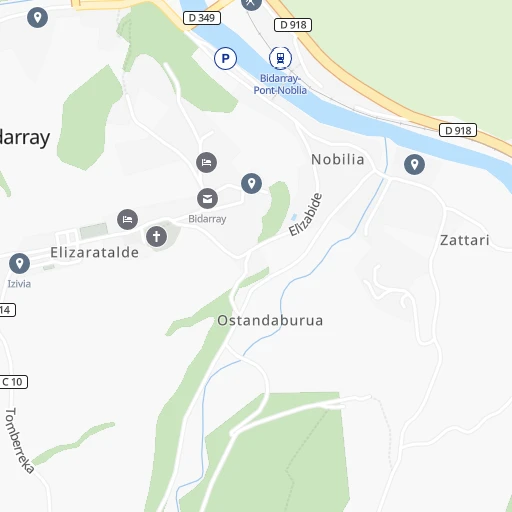Select the Bidarray-Pont-Noblia station label
512x512 pixels.
click(x=280, y=84)
